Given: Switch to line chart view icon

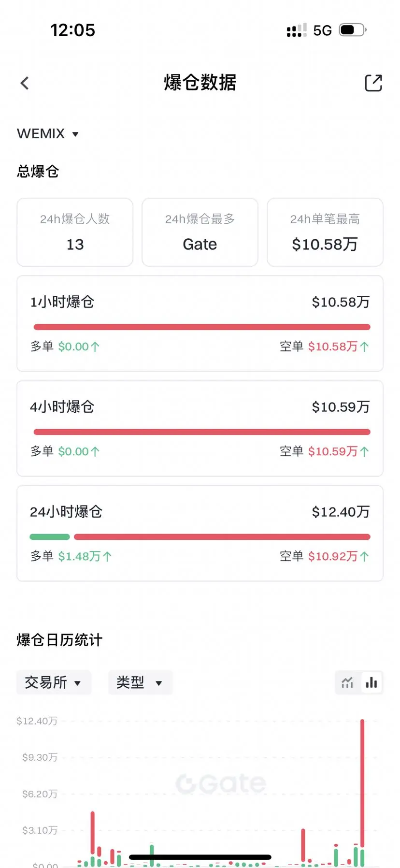Looking at the screenshot, I should click(x=347, y=682).
